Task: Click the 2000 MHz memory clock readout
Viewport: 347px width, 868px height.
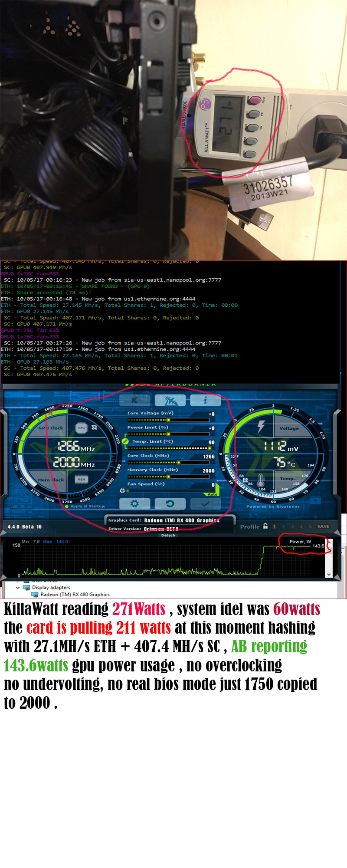Action: pyautogui.click(x=74, y=462)
